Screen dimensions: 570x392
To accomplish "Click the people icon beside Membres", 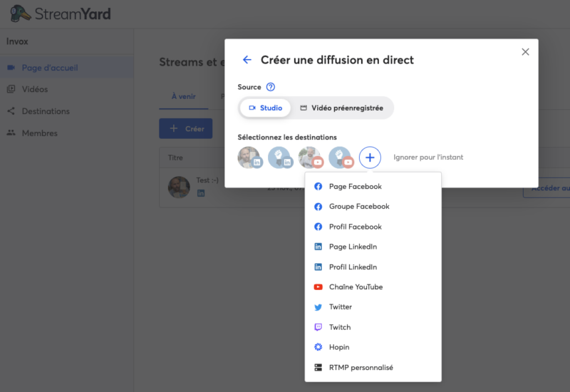I will 11,133.
